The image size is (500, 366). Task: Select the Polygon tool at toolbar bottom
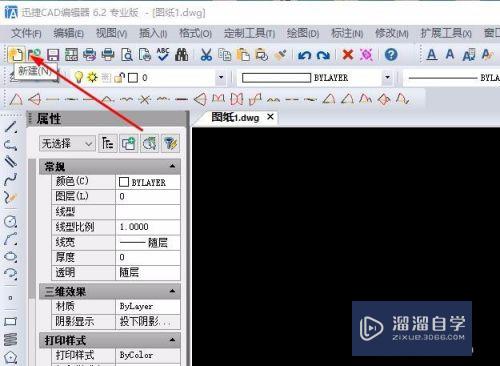tap(10, 358)
